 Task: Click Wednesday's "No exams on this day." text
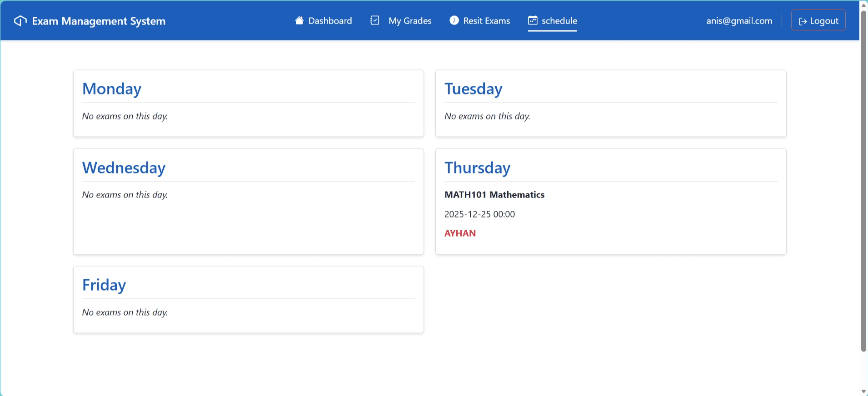pyautogui.click(x=125, y=195)
